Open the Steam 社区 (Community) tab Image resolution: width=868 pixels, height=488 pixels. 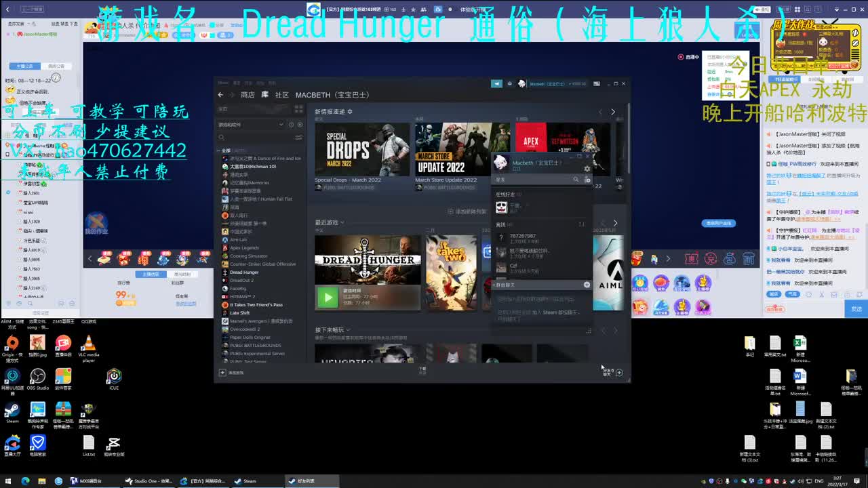(x=281, y=95)
